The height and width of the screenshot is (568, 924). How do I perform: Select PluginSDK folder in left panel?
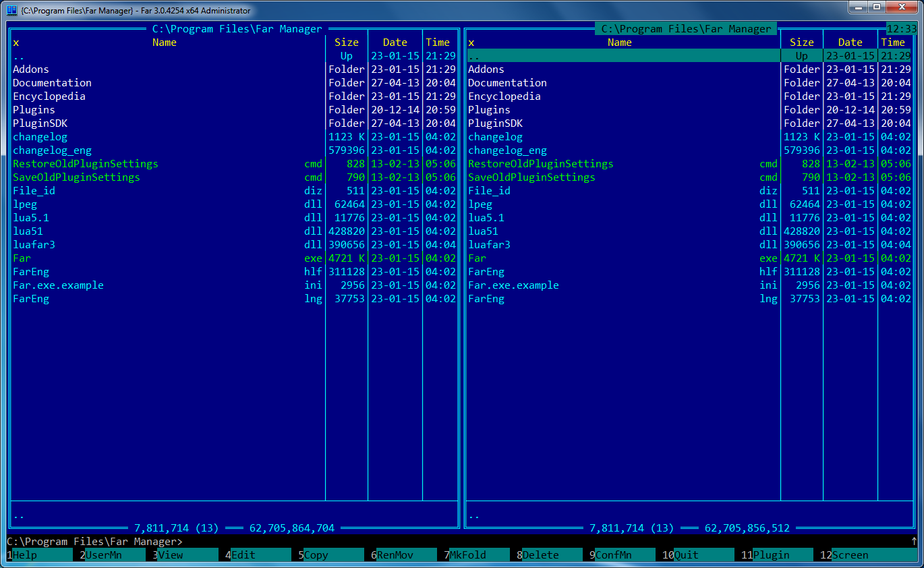[x=234, y=123]
